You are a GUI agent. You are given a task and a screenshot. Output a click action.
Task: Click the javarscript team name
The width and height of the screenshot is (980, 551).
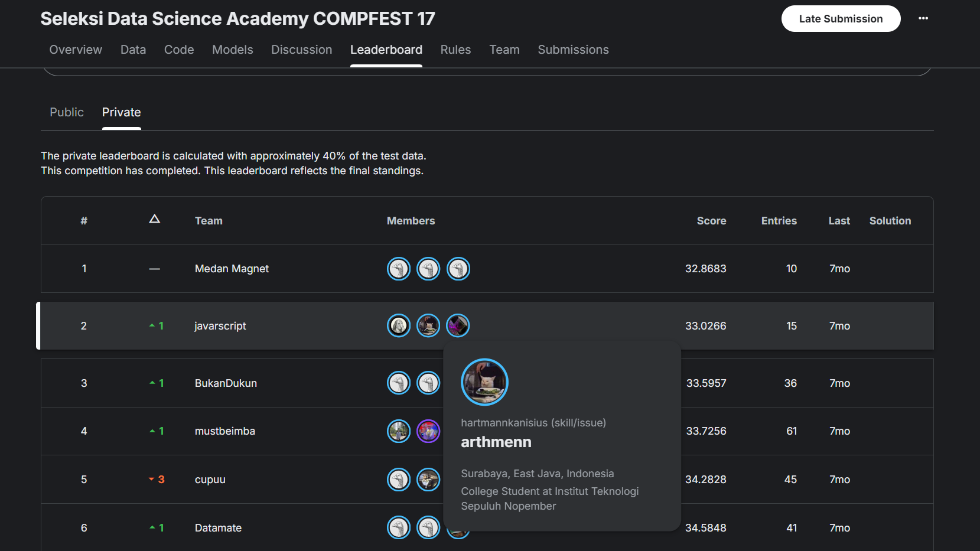click(x=220, y=326)
